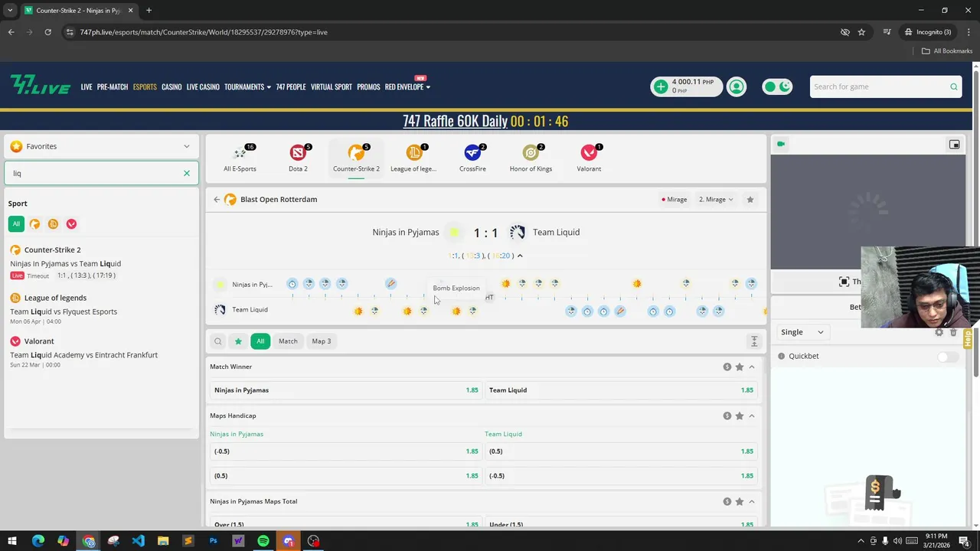Select the All sports filter button
This screenshot has width=980, height=551.
[16, 224]
